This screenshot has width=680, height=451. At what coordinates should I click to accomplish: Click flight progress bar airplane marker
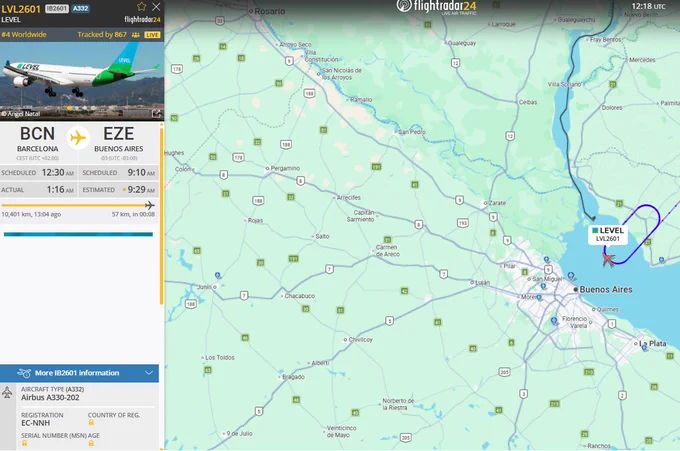pyautogui.click(x=150, y=205)
